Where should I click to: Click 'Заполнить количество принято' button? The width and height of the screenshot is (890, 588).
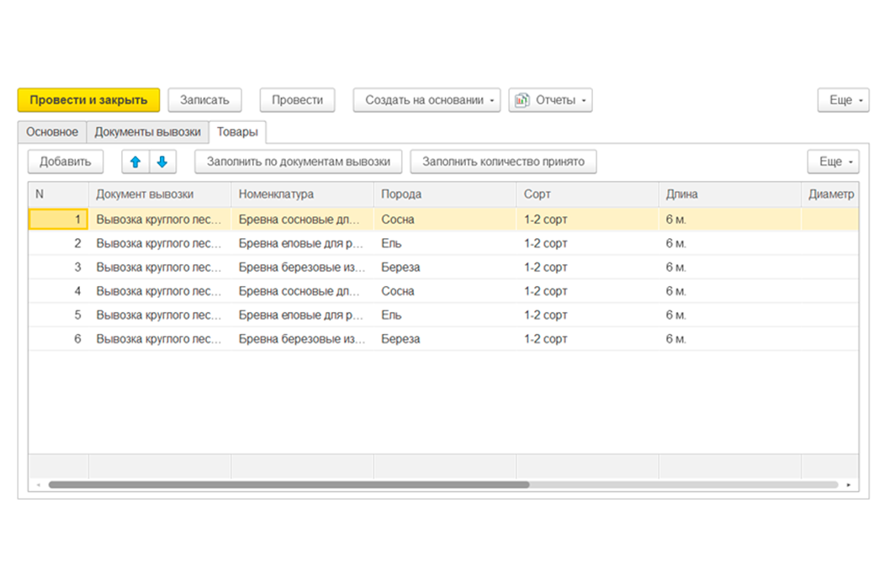pyautogui.click(x=503, y=162)
